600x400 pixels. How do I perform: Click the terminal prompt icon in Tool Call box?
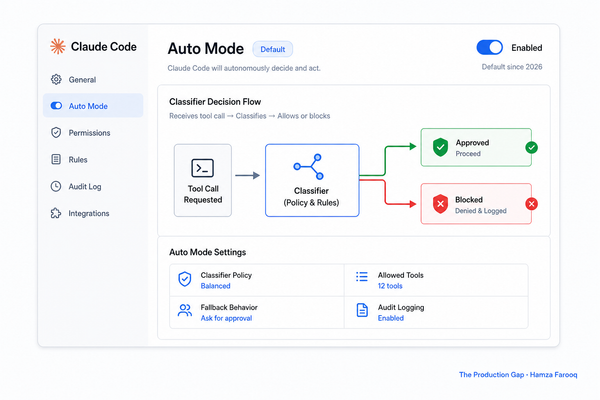(x=202, y=168)
